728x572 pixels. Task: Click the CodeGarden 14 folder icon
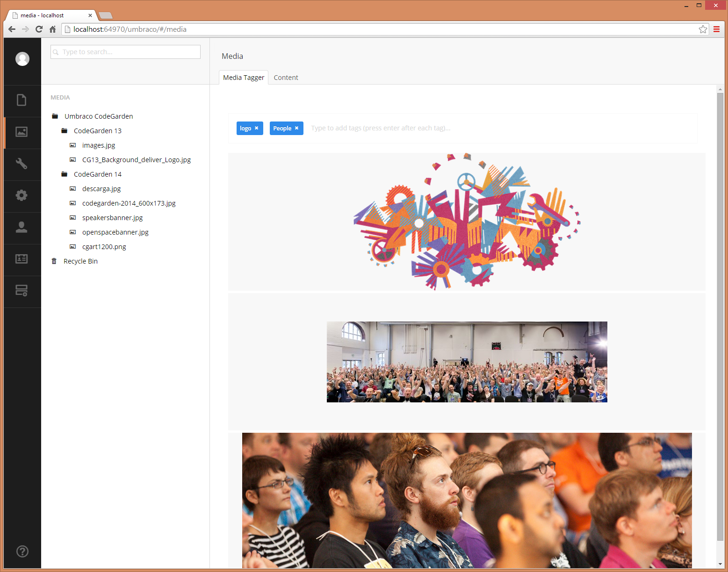pos(64,174)
